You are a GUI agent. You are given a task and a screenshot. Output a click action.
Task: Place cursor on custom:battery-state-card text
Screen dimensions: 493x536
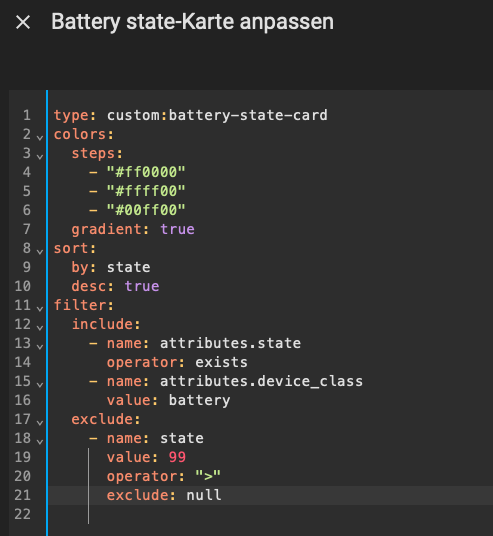[x=217, y=115]
